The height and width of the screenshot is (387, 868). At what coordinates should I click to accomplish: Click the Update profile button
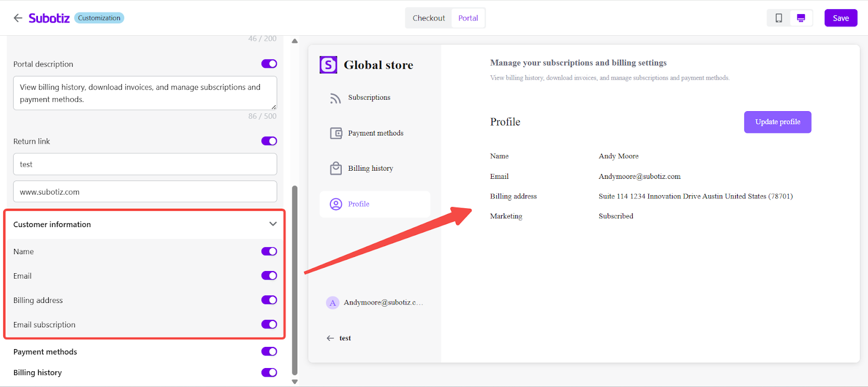coord(777,122)
